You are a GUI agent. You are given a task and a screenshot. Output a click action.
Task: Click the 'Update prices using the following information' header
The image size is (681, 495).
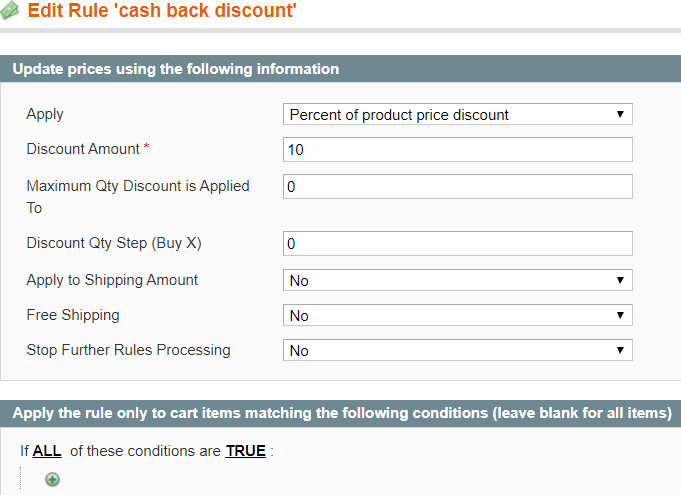(175, 69)
